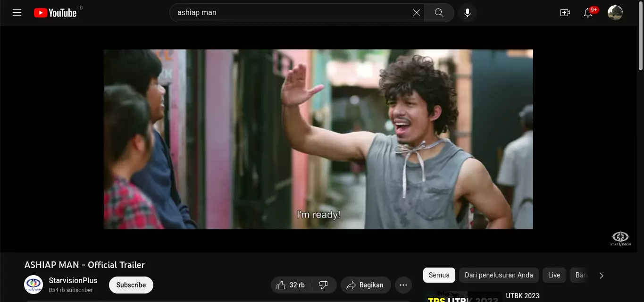Click the magnifying glass search button

tap(439, 13)
